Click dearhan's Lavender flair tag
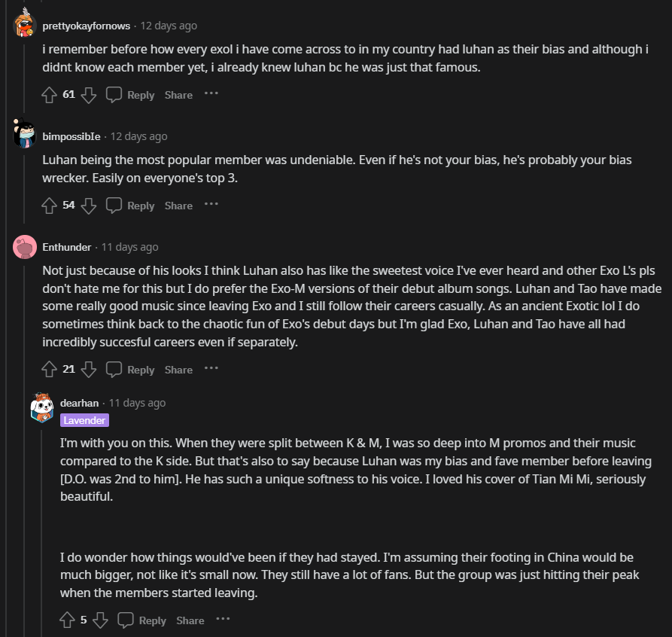This screenshot has width=672, height=637. click(x=85, y=420)
